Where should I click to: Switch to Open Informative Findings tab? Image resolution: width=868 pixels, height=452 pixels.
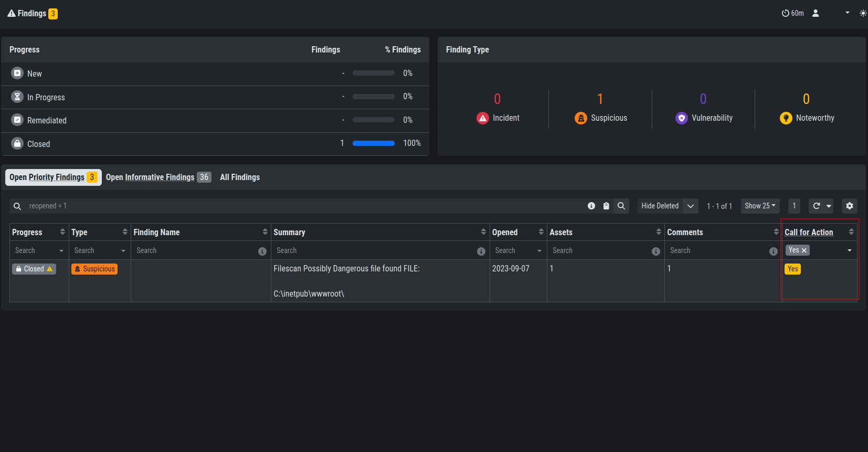pos(158,177)
